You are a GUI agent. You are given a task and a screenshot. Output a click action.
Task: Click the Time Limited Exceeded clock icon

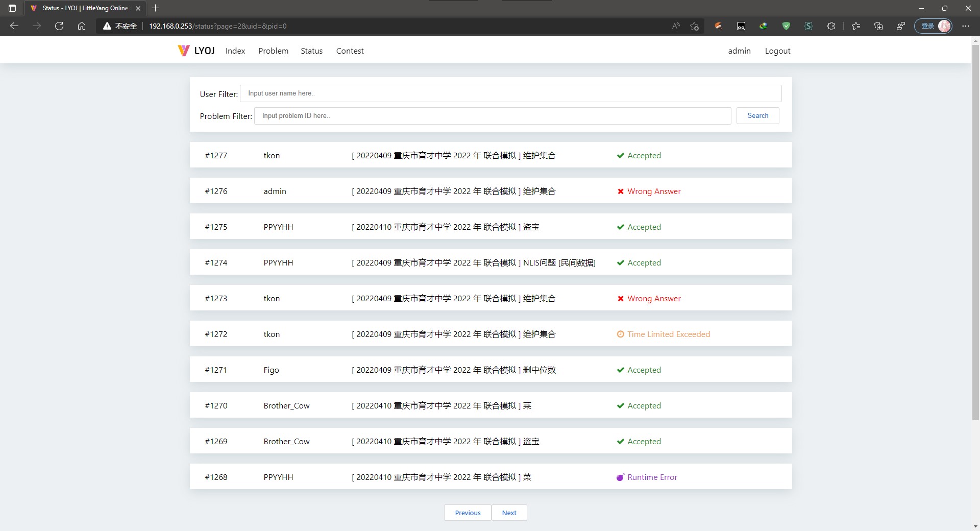620,334
